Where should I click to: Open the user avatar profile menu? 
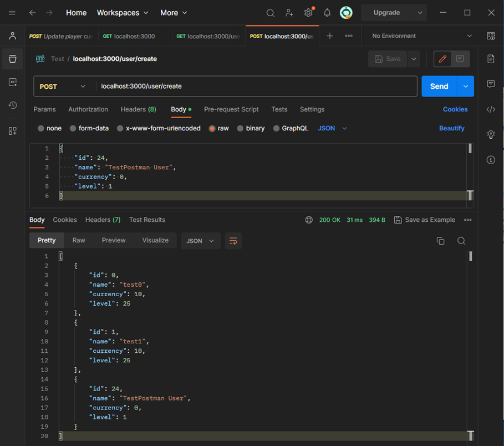tap(346, 13)
